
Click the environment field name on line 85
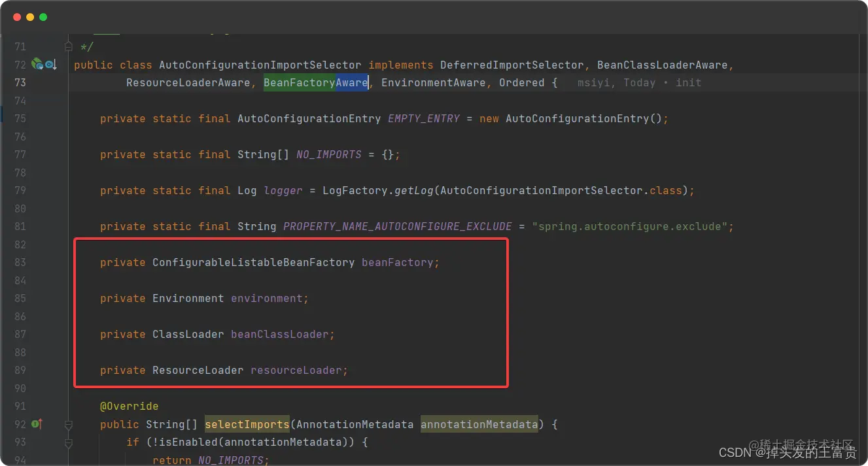tap(266, 299)
